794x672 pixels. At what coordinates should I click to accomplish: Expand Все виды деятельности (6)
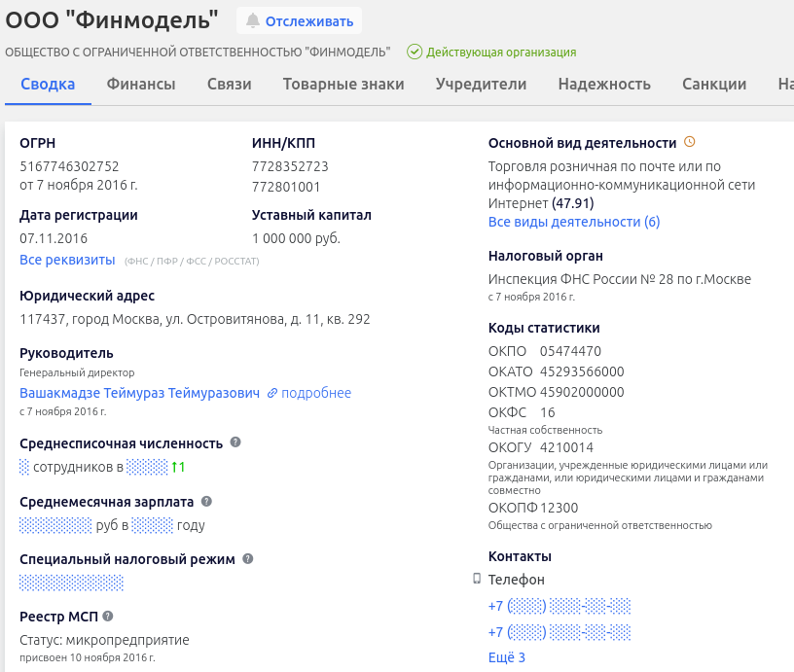[574, 222]
